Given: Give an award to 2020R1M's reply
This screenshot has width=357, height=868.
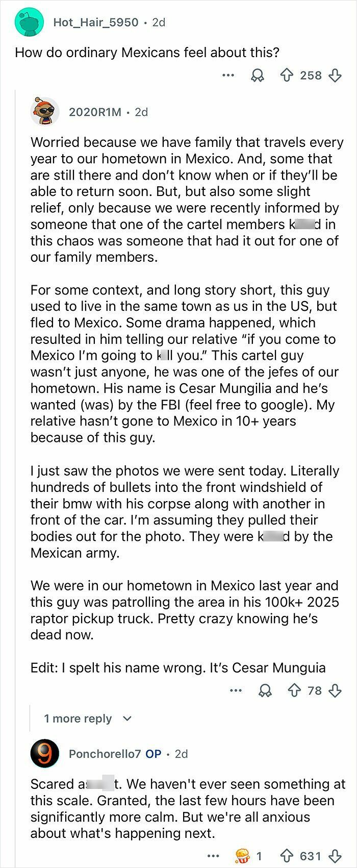Looking at the screenshot, I should [x=264, y=691].
